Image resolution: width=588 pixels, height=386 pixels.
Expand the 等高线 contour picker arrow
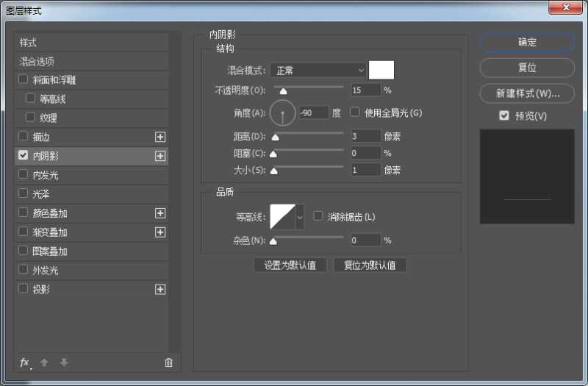[x=300, y=217]
